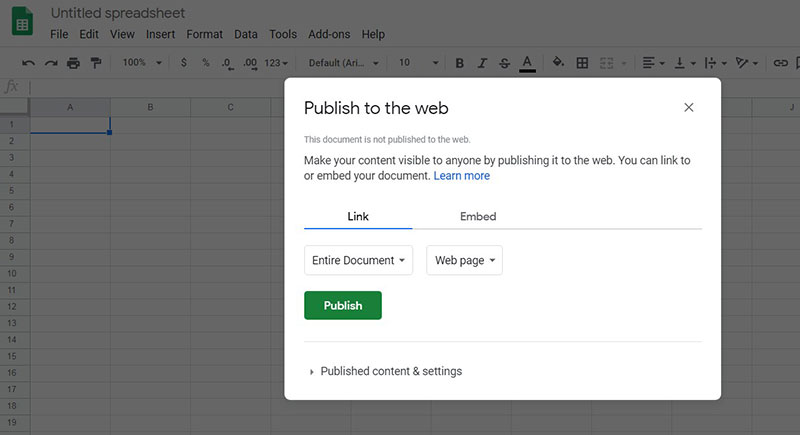This screenshot has height=435, width=800.
Task: Open the 123 number format dropdown
Action: coord(276,63)
